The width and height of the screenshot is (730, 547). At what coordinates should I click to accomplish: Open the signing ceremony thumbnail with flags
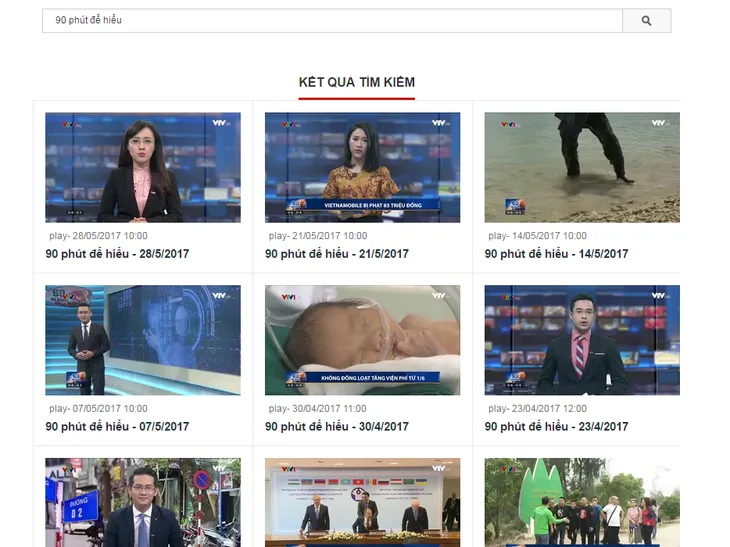tap(362, 502)
